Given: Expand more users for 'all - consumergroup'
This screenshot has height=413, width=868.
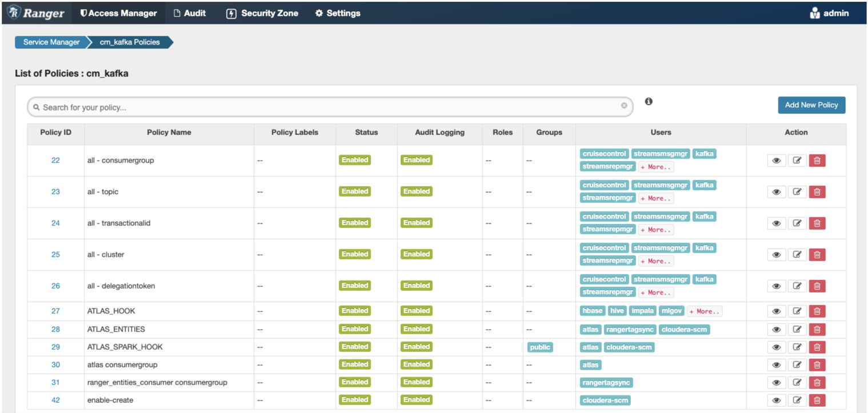Looking at the screenshot, I should (x=656, y=167).
